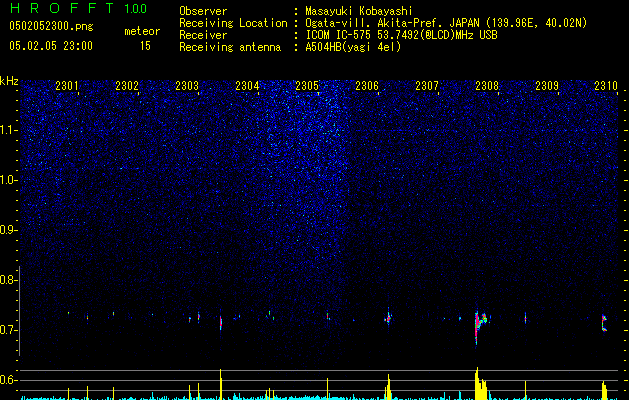This screenshot has width=629, height=400.
Task: Click the 2303 time axis marker
Action: pos(187,86)
